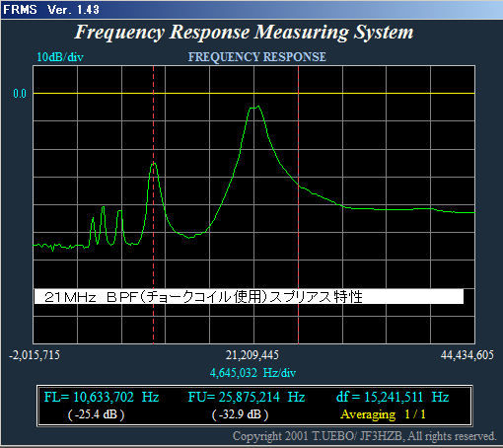The height and width of the screenshot is (448, 503).
Task: Click the FU upper frequency readout
Action: point(247,397)
